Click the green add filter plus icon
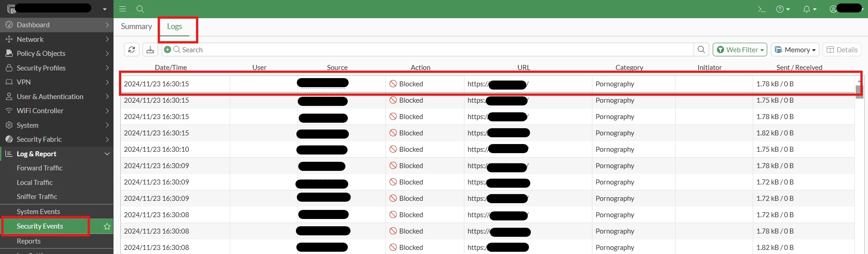868x254 pixels. (168, 50)
